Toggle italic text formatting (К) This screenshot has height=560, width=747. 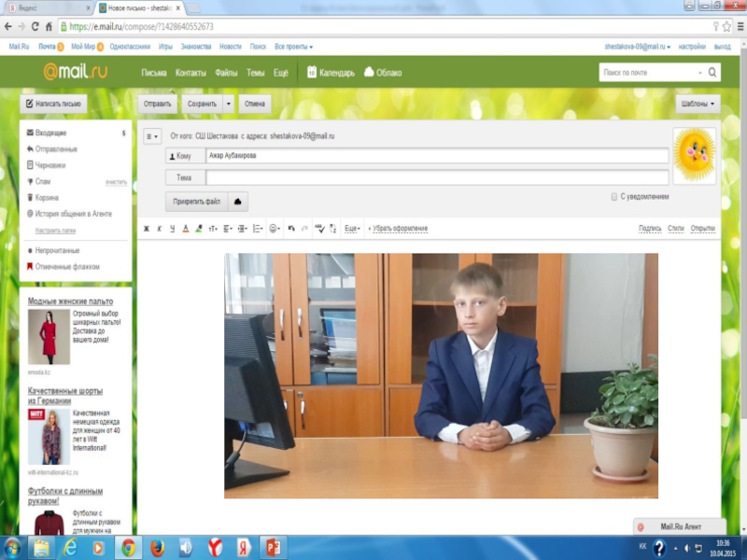click(x=160, y=229)
